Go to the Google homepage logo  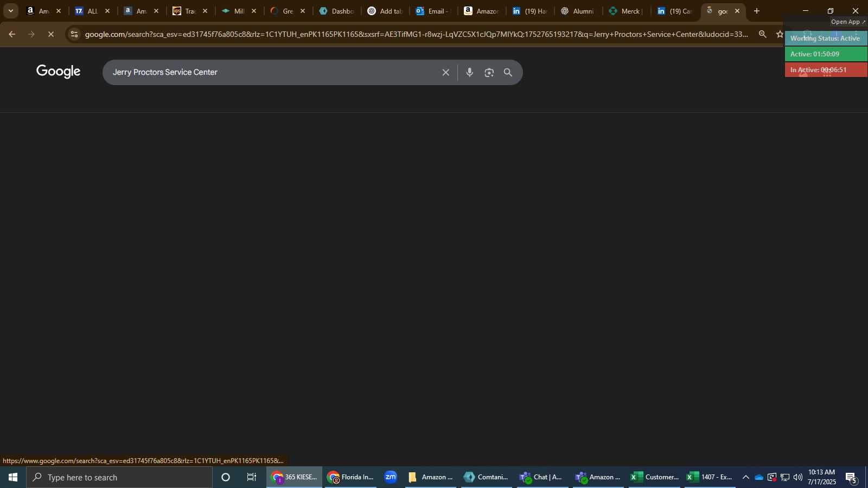tap(59, 72)
